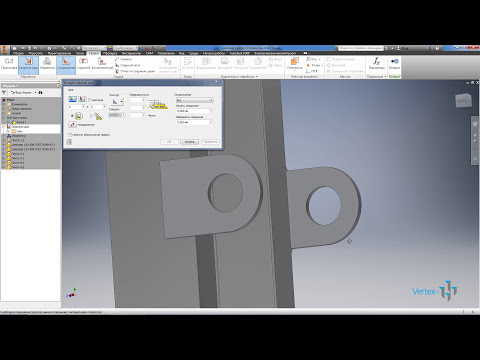Open the Autodesk A360 ribbon tab
The width and height of the screenshot is (480, 360).
240,53
